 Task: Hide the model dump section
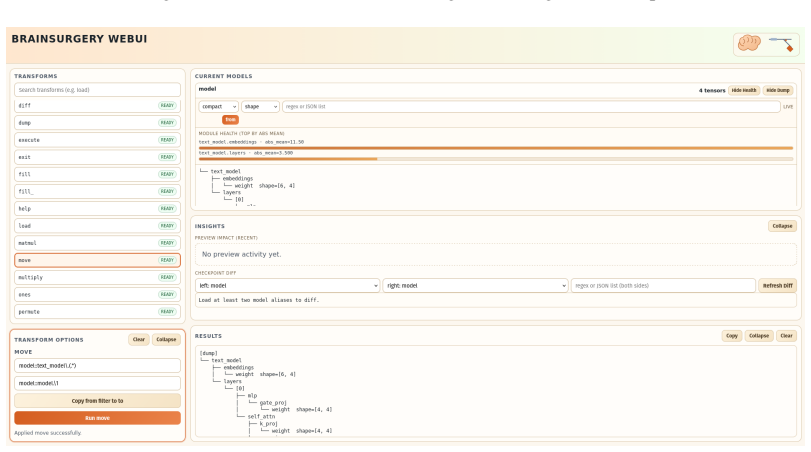pyautogui.click(x=778, y=90)
